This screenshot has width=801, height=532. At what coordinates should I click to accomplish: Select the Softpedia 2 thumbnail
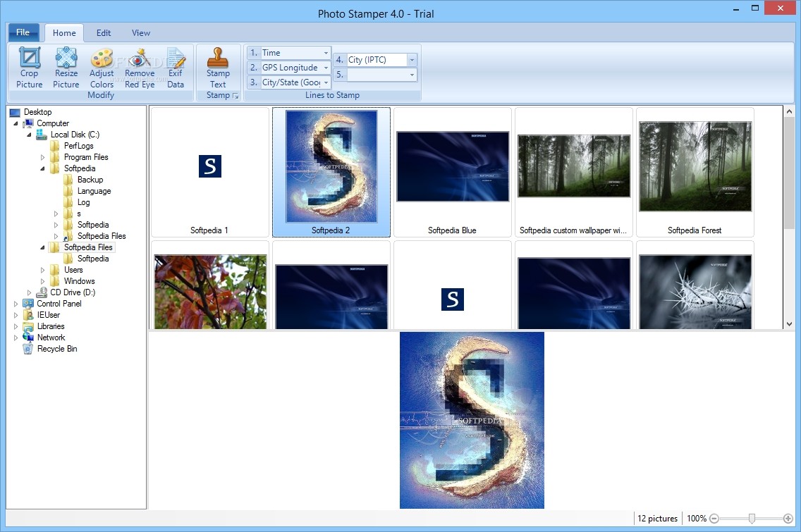(x=331, y=172)
